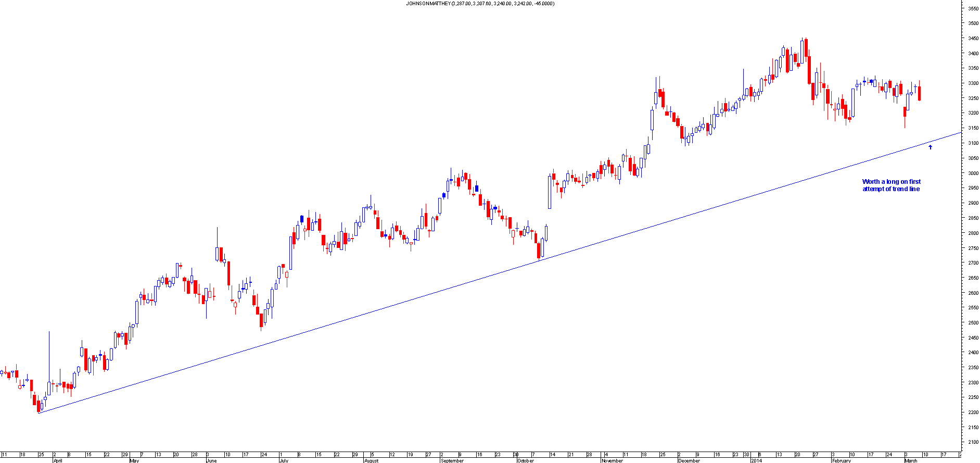This screenshot has height=463, width=980.
Task: Select the 'Worth a long on first attempt' annotation
Action: 891,185
